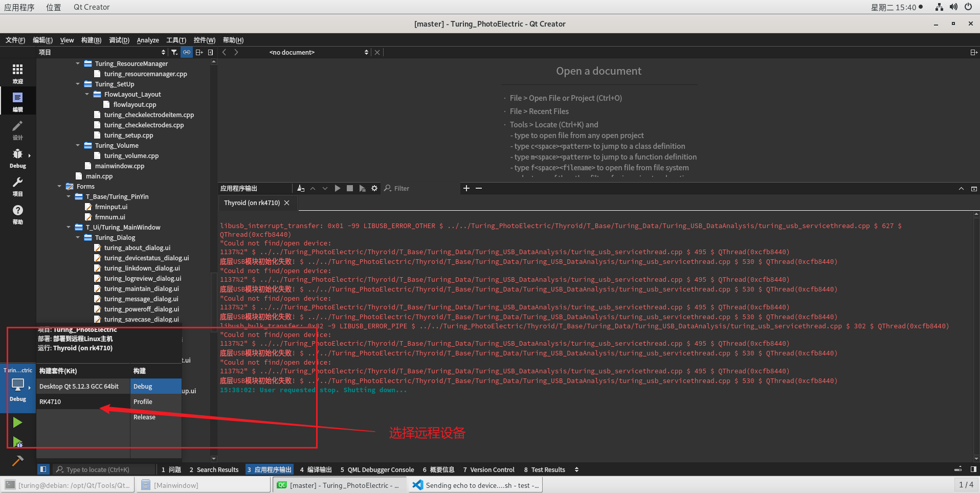Select Desktop Qt 5.12.3 GCC 64bit kit

point(83,386)
